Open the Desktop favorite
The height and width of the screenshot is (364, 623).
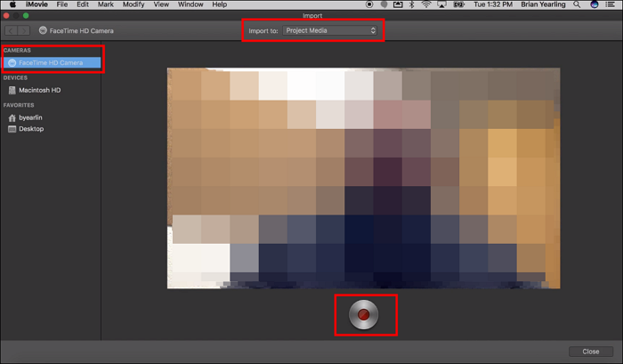31,129
